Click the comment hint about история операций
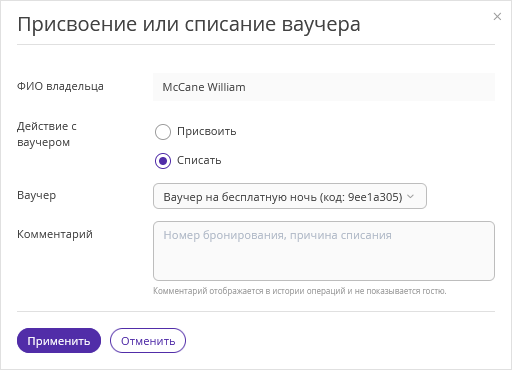 [x=299, y=291]
